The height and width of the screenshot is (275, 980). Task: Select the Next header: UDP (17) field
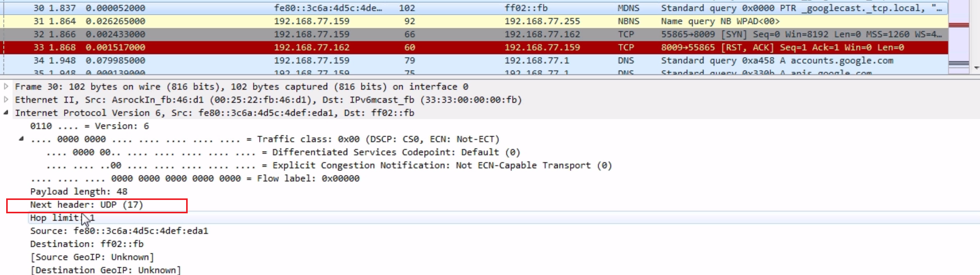[x=86, y=205]
